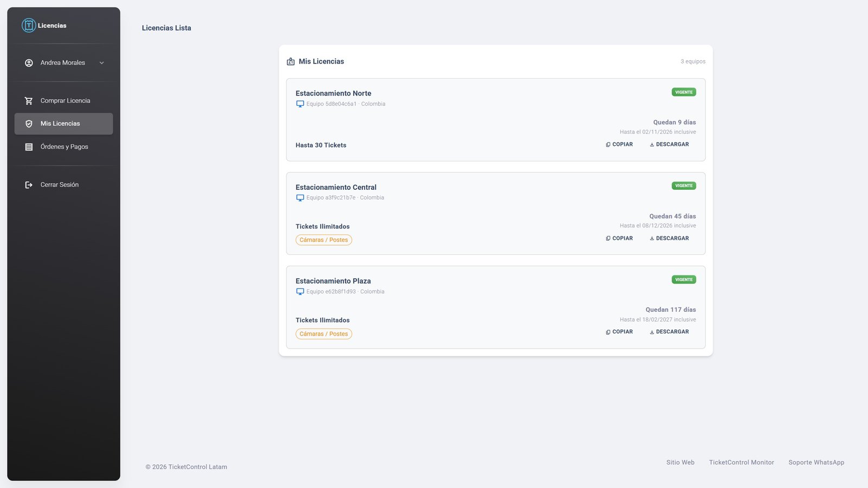Image resolution: width=868 pixels, height=488 pixels.
Task: Click the shopping cart icon for Comprar Licencia
Action: click(29, 101)
